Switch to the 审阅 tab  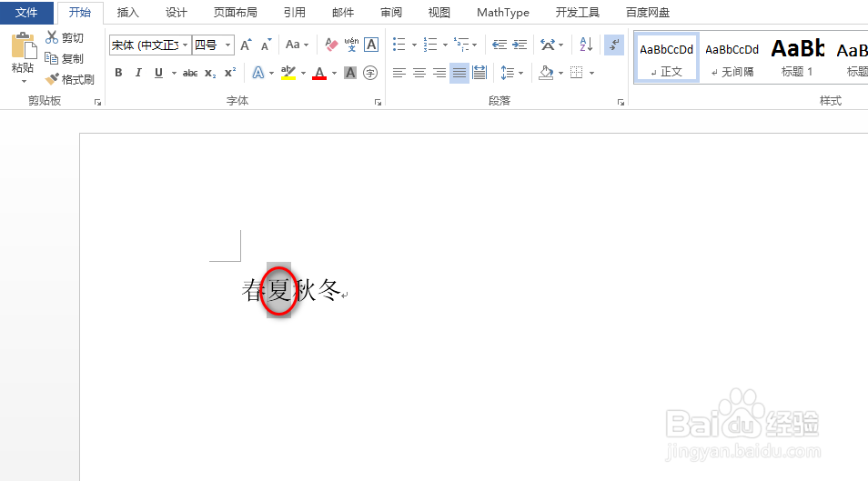391,12
